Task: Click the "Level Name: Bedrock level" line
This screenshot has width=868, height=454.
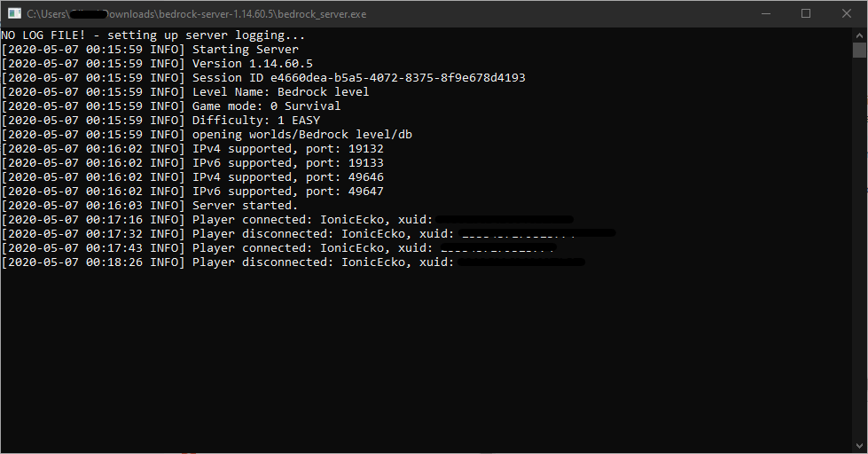Action: pyautogui.click(x=280, y=92)
